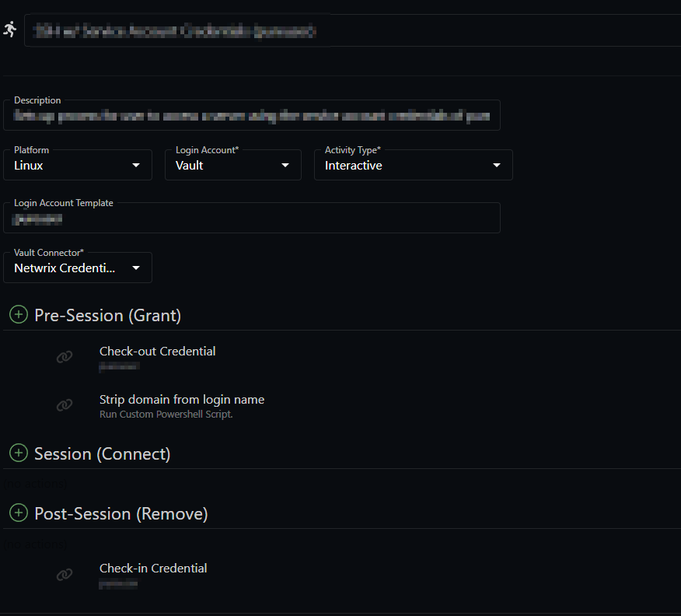Add a Pre-Session (Grant) action with plus icon
Viewport: 681px width, 616px height.
[x=18, y=315]
